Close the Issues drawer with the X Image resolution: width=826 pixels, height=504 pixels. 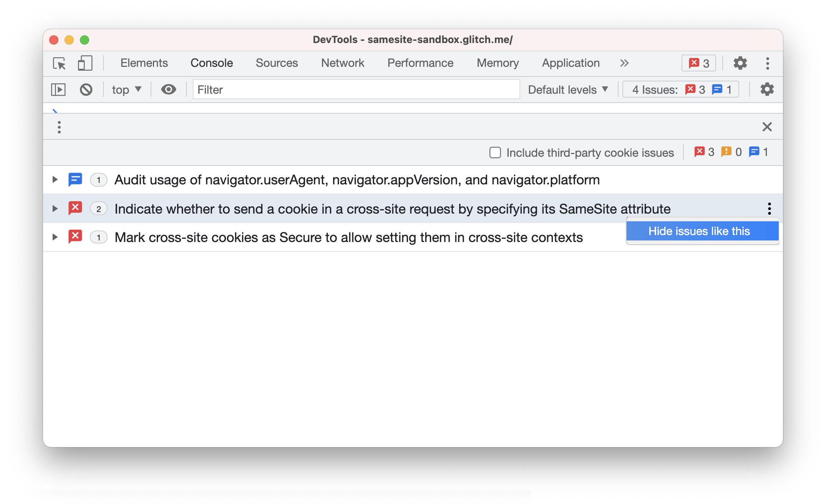(x=767, y=127)
